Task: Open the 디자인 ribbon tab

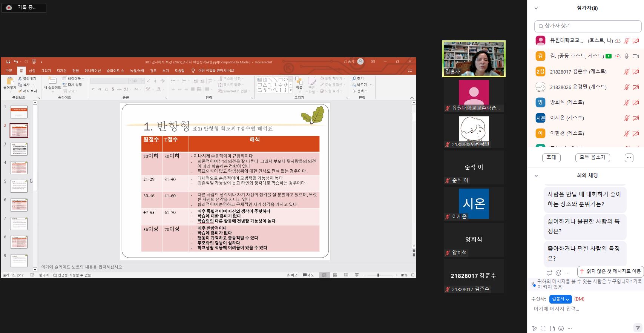Action: coord(61,71)
